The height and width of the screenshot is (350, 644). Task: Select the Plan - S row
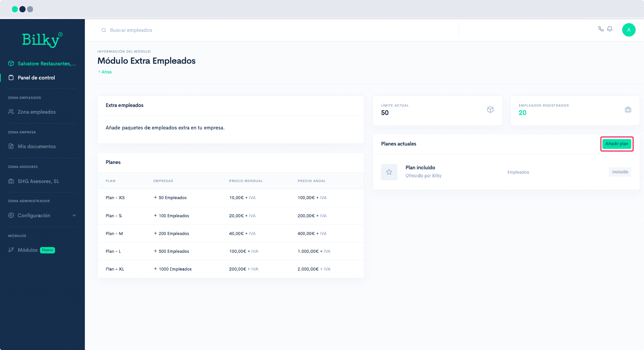tap(231, 216)
